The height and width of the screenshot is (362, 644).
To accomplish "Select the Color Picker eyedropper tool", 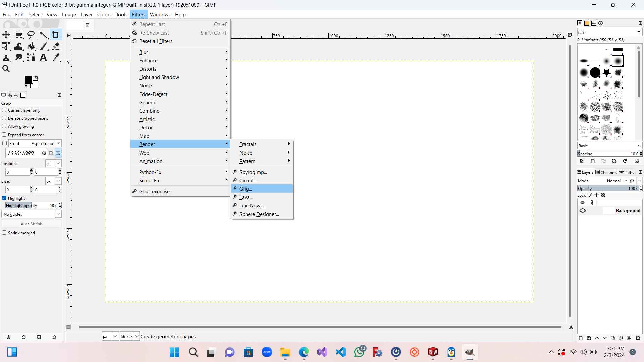I will coord(56,58).
